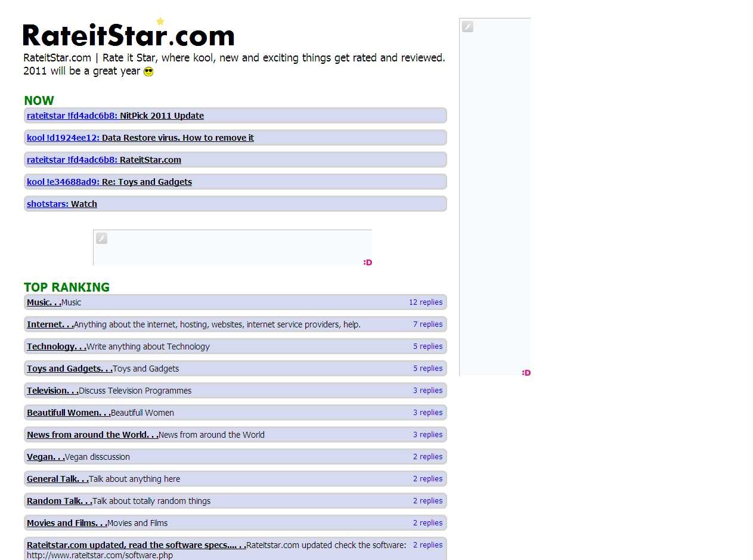
Task: Open the Movies and Films topic
Action: [x=67, y=523]
